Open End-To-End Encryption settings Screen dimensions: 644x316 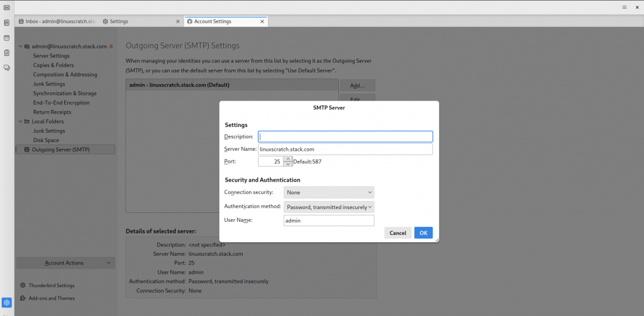pyautogui.click(x=61, y=103)
